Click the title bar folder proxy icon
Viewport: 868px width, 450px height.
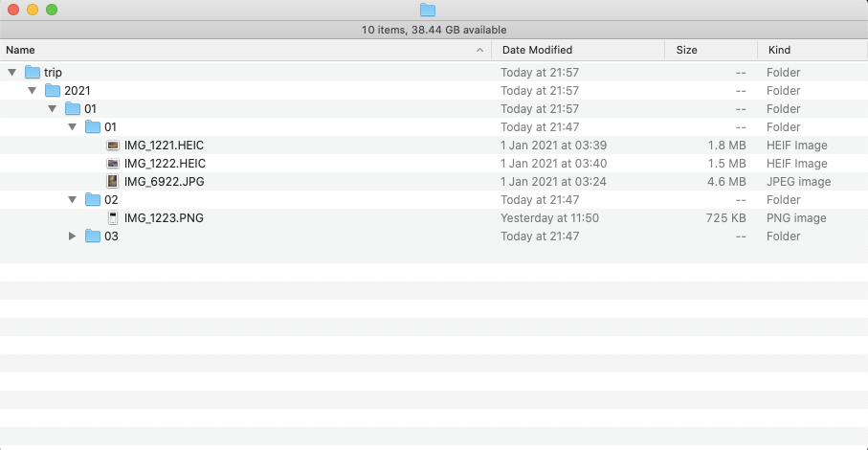(x=428, y=11)
